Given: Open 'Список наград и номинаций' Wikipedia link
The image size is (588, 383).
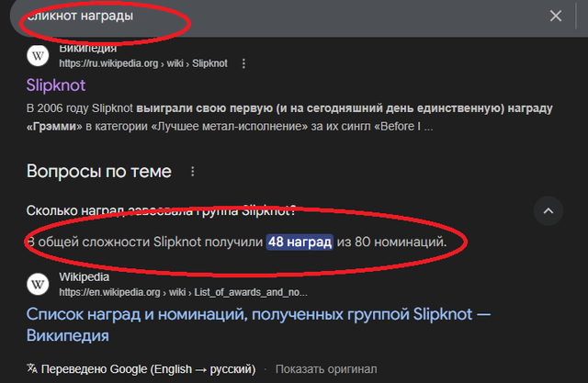Looking at the screenshot, I should 258,324.
